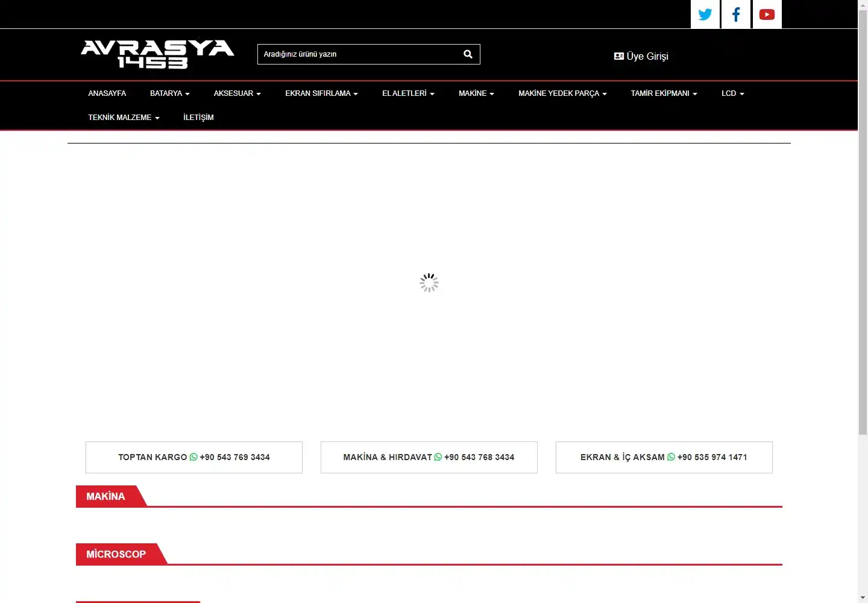Expand the Makine dropdown menu
Image resolution: width=868 pixels, height=603 pixels.
pos(476,93)
